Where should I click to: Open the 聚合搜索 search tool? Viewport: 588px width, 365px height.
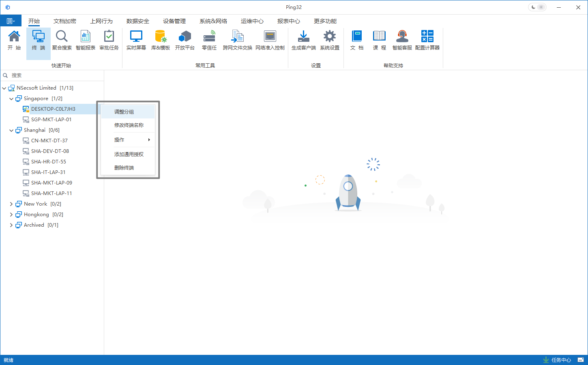[62, 40]
